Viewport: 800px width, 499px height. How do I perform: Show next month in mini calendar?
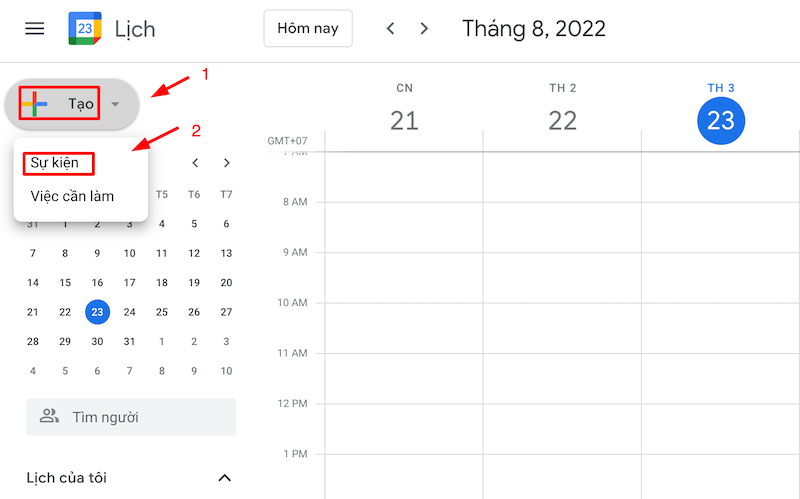pyautogui.click(x=227, y=163)
